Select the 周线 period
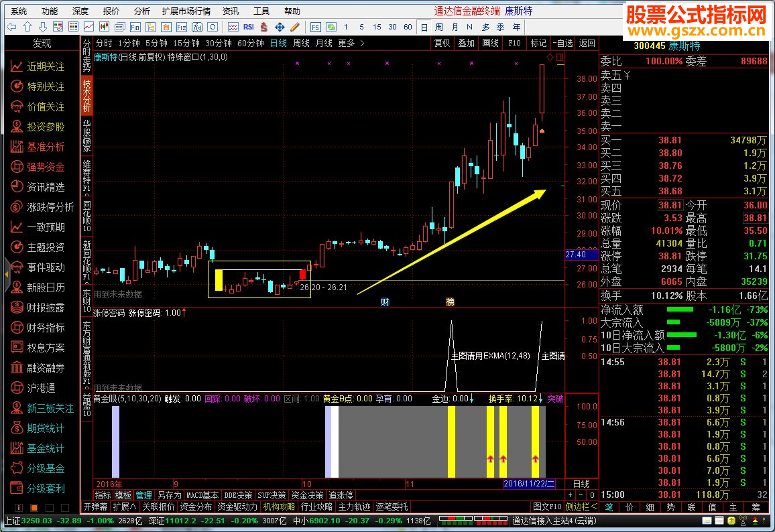Image resolution: width=775 pixels, height=532 pixels. point(301,43)
